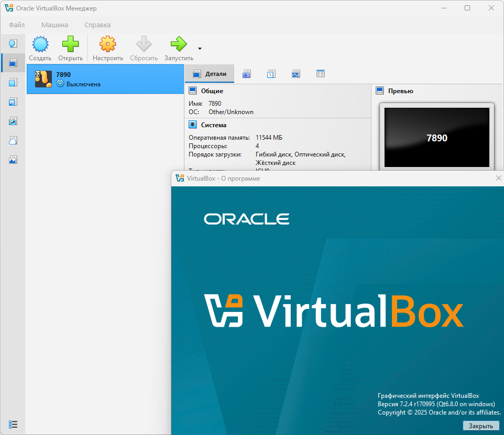Image resolution: width=504 pixels, height=435 pixels.
Task: Open the cloud section in the left sidebar
Action: [13, 140]
